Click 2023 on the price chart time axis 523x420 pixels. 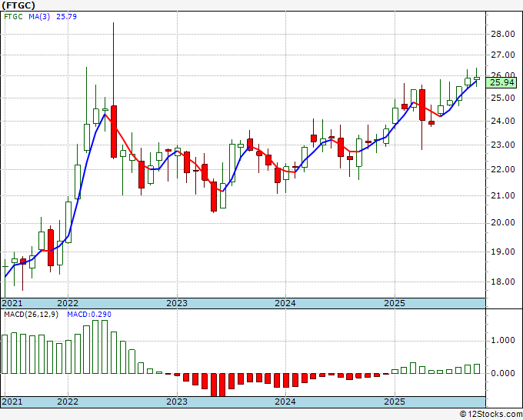pyautogui.click(x=177, y=303)
